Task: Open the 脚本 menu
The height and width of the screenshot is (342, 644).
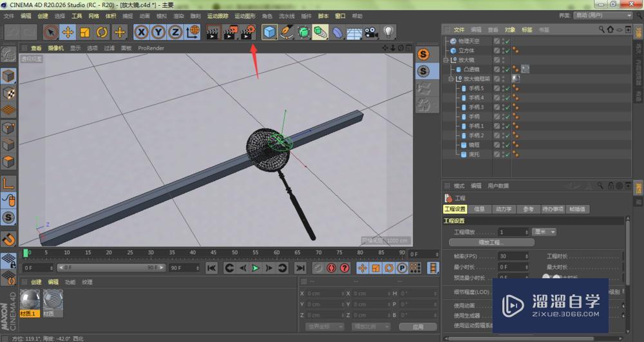Action: (323, 16)
